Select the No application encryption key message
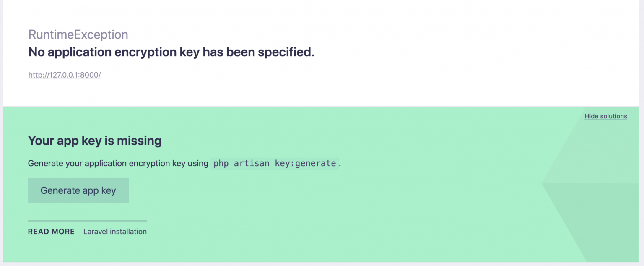Viewport: 644px width, 266px height. pos(170,52)
